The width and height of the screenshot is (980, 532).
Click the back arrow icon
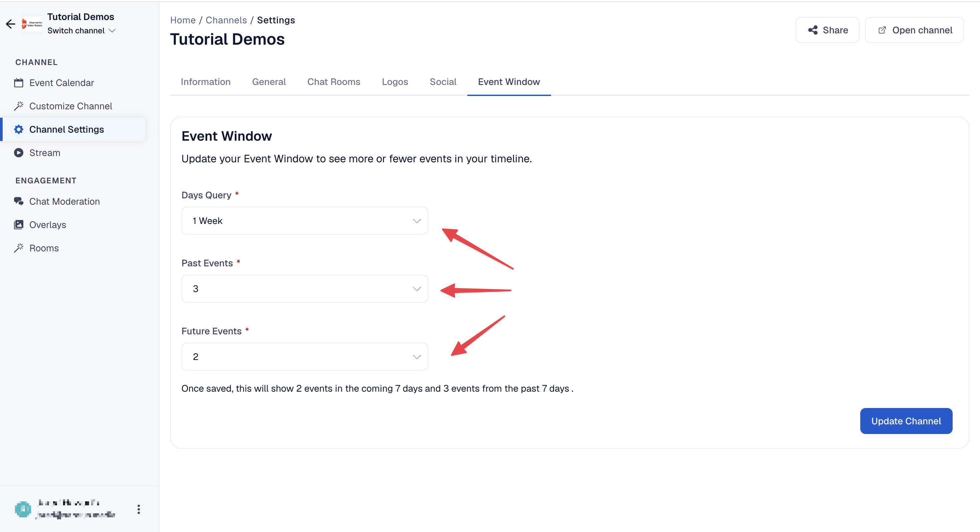point(10,24)
